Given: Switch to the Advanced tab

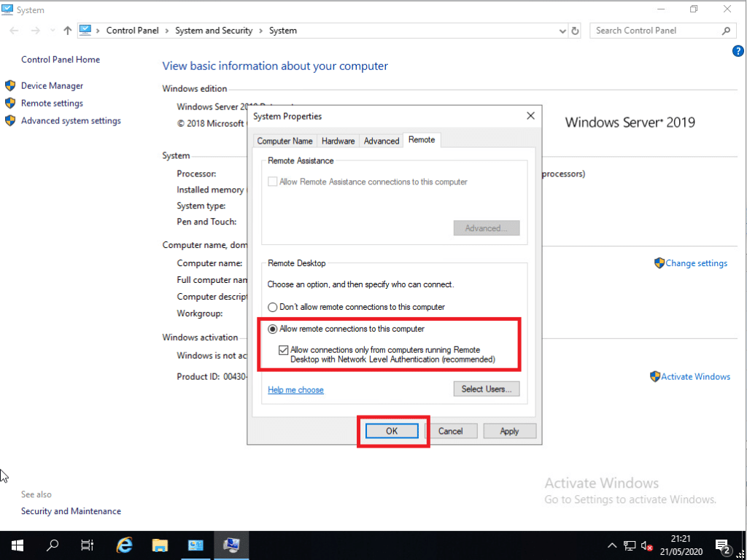Looking at the screenshot, I should coord(381,141).
